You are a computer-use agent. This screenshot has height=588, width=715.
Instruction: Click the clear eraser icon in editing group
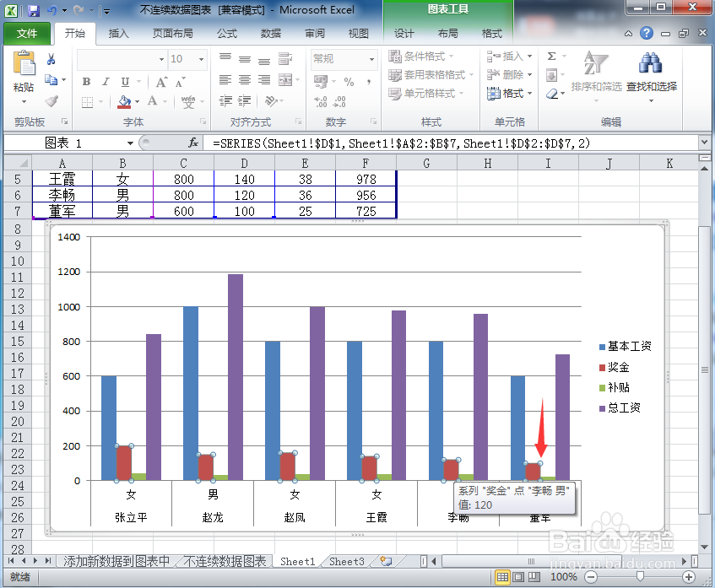pos(552,94)
